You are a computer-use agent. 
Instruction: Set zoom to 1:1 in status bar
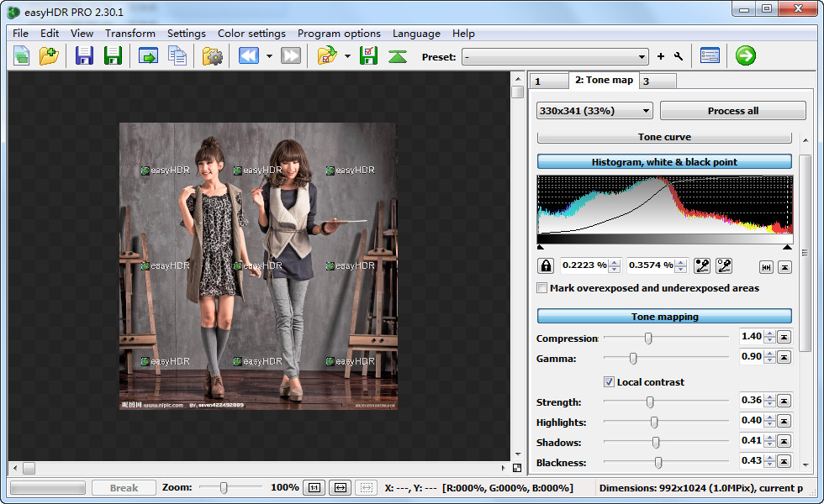pyautogui.click(x=314, y=487)
